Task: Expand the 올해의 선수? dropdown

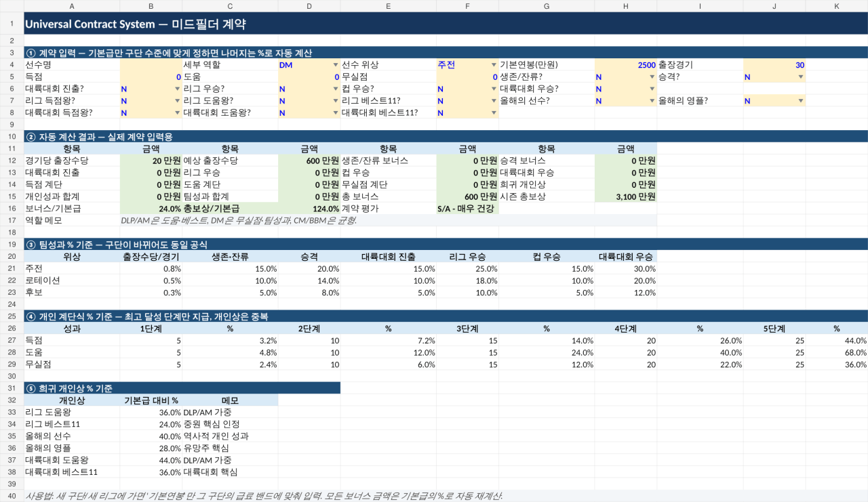Action: [652, 101]
